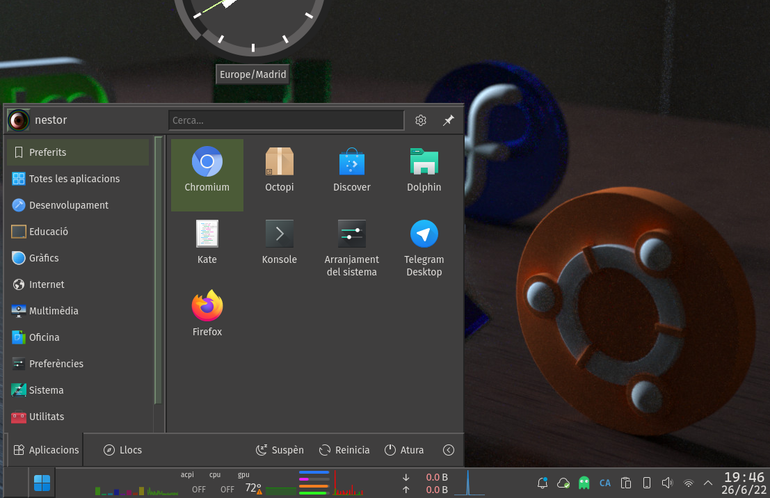Open Arranjament del sistema settings
This screenshot has height=498, width=770.
click(352, 248)
